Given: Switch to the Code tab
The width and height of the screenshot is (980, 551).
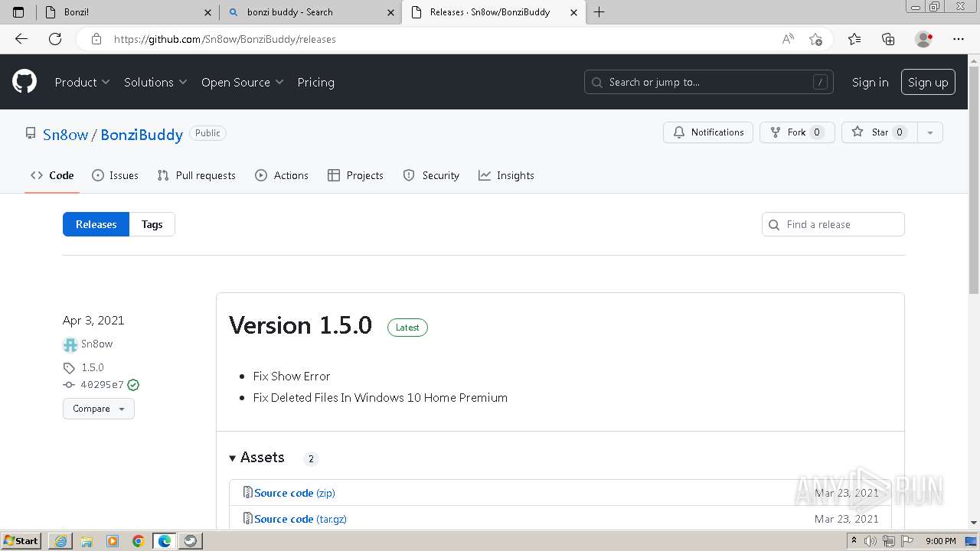Looking at the screenshot, I should [52, 175].
